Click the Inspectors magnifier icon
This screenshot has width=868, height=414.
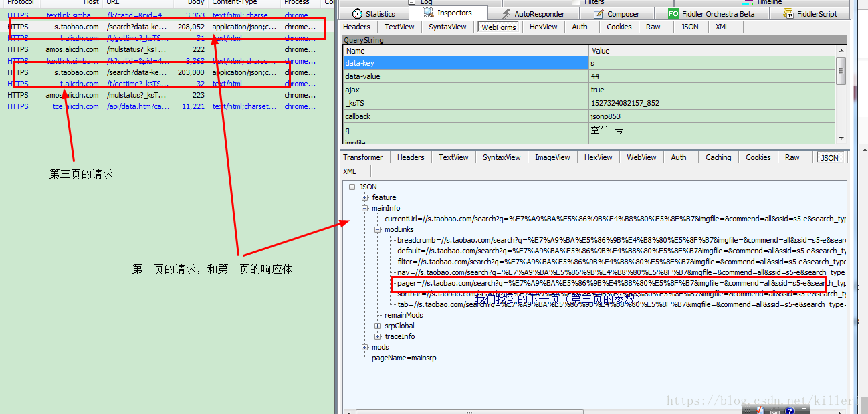click(x=429, y=13)
